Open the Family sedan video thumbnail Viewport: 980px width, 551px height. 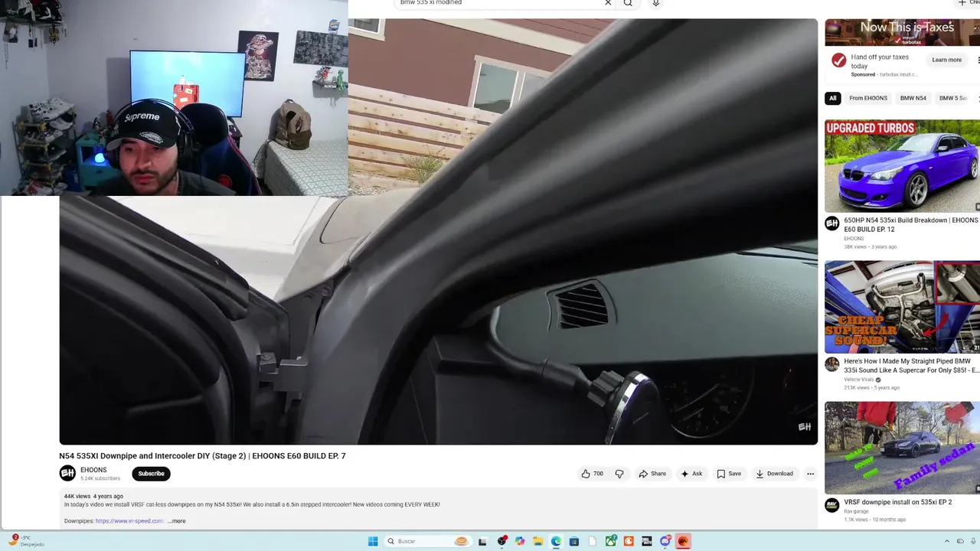point(902,448)
